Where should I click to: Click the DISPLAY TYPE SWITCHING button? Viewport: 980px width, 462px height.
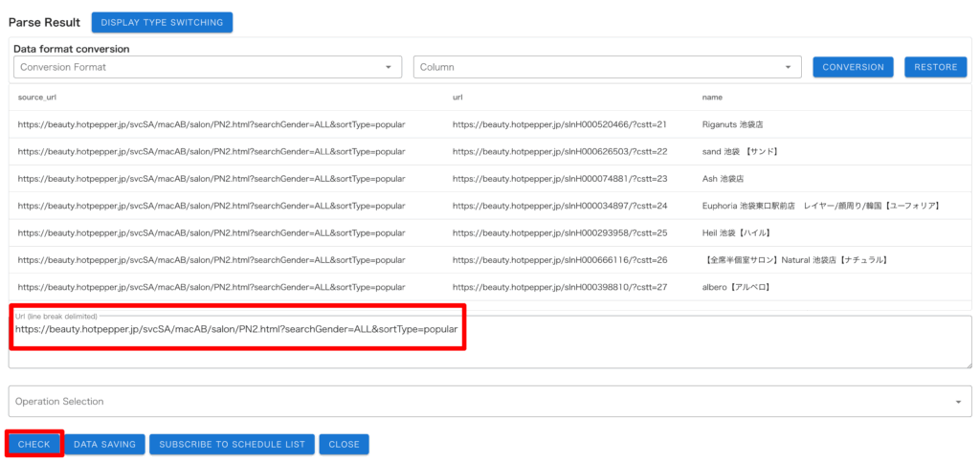[162, 22]
